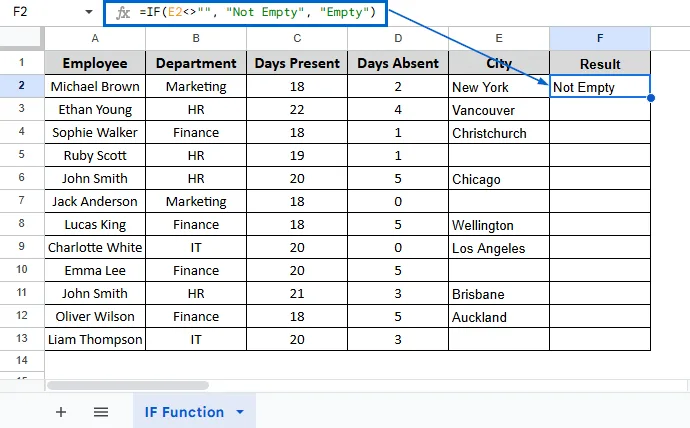690x428 pixels.
Task: Select the Ruby Scott cell
Action: coord(95,155)
